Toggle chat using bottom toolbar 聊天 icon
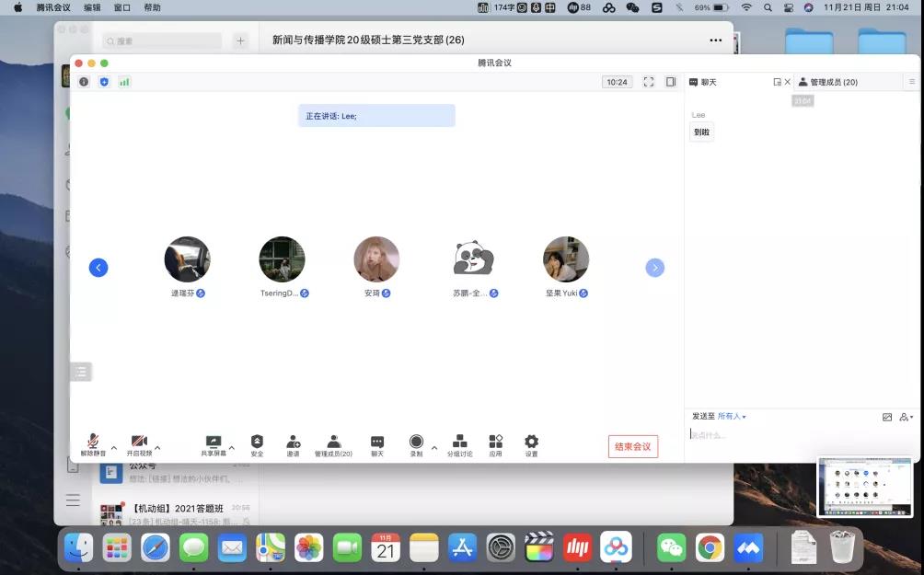 pyautogui.click(x=377, y=444)
